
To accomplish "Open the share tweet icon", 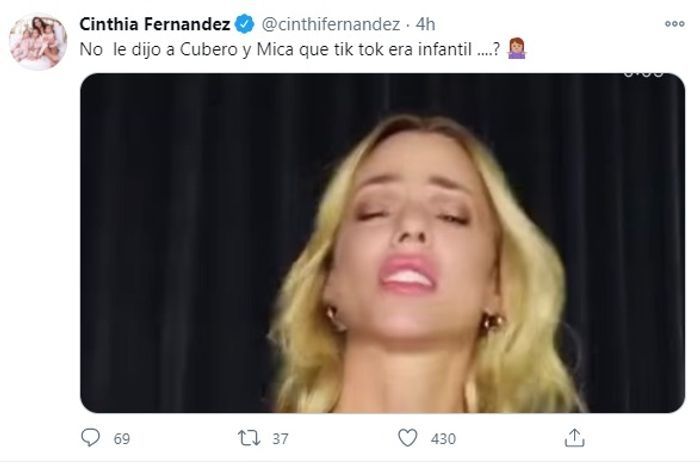I will [x=574, y=438].
